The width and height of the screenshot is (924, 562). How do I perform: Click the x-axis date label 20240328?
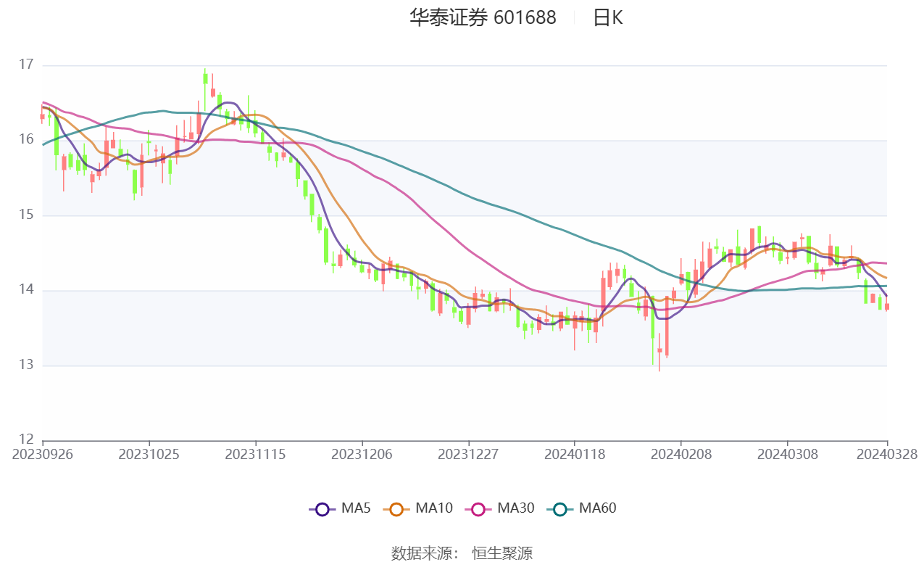click(887, 454)
